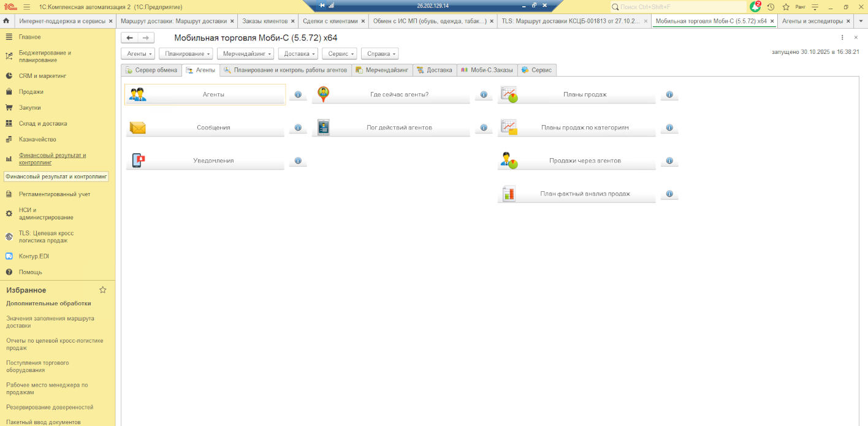The width and height of the screenshot is (868, 426).
Task: Expand the Планирование dropdown menu
Action: tap(188, 54)
